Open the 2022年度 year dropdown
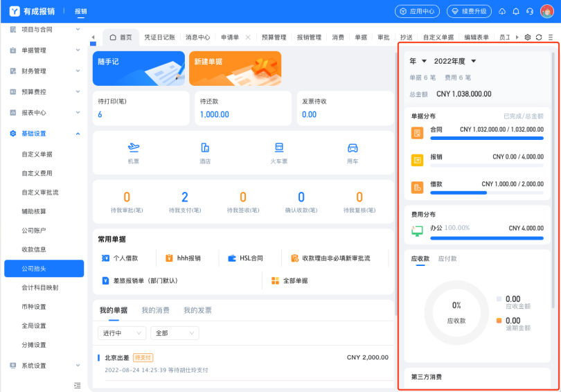The width and height of the screenshot is (561, 392). [x=455, y=62]
